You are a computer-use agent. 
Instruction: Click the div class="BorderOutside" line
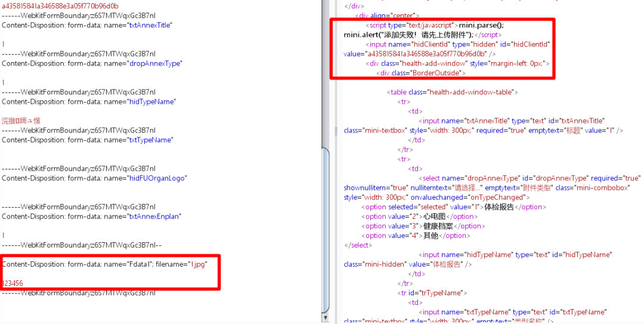(x=420, y=73)
